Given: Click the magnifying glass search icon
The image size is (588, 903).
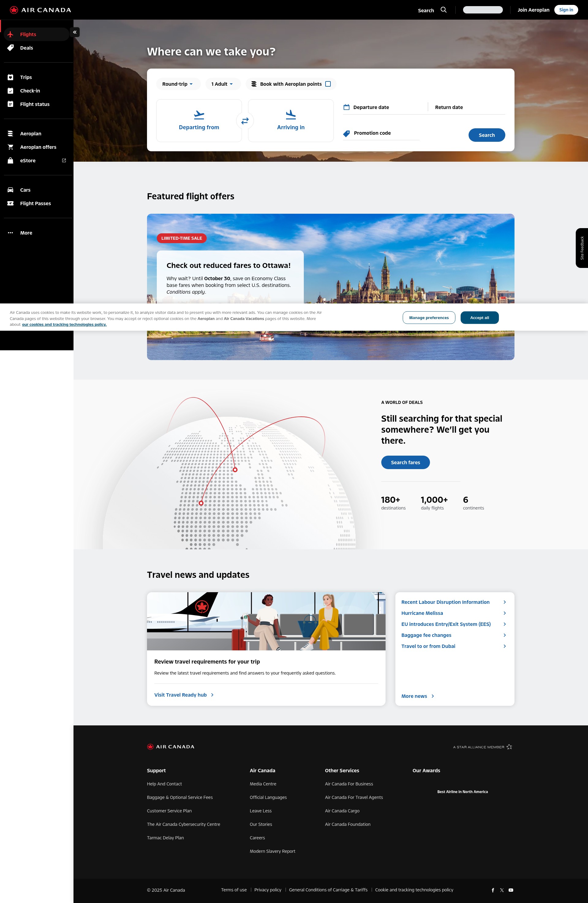Looking at the screenshot, I should (x=443, y=10).
